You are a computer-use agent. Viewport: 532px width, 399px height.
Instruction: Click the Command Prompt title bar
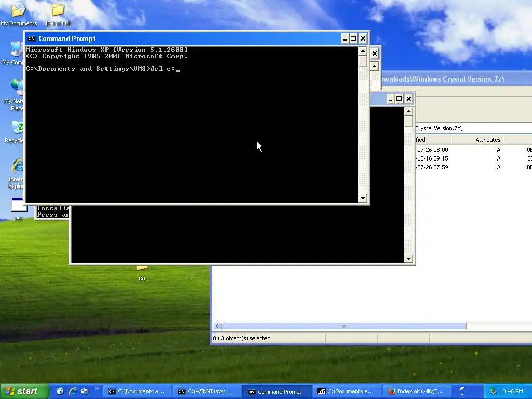183,38
